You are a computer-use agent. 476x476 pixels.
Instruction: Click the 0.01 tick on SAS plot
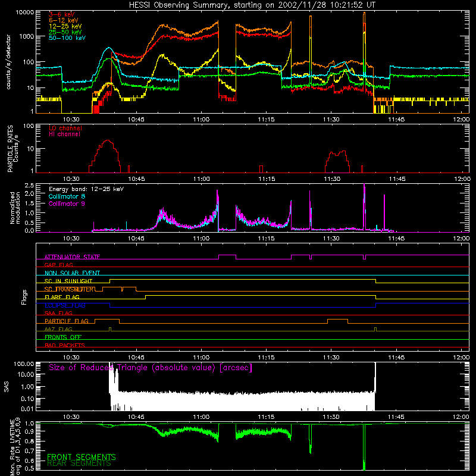[x=27, y=409]
